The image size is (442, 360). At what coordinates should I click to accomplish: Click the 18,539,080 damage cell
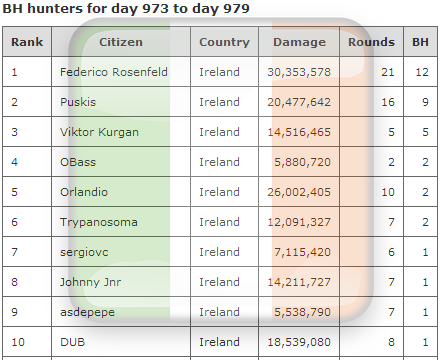(299, 342)
